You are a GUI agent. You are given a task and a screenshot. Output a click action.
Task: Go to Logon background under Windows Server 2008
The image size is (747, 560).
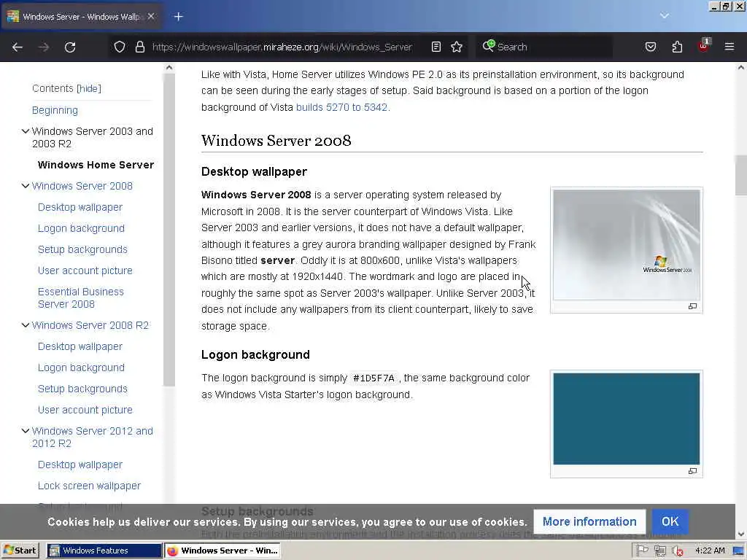tap(81, 228)
